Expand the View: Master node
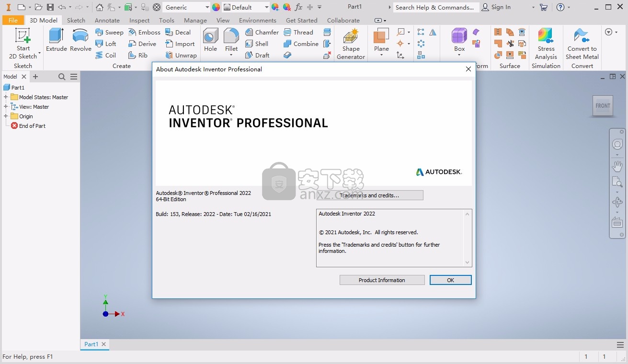 click(6, 107)
